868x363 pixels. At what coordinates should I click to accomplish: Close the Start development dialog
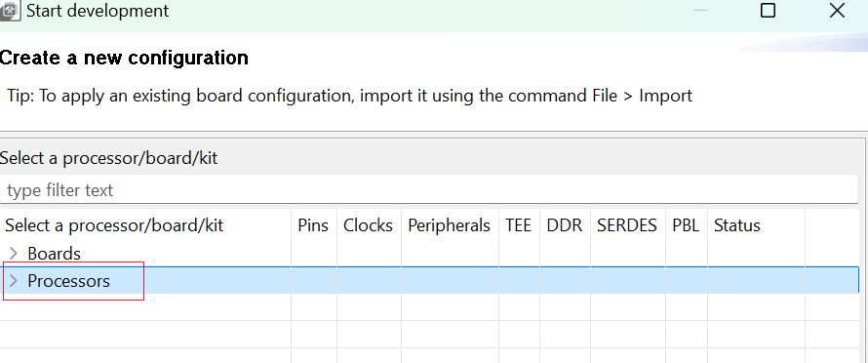coord(837,11)
